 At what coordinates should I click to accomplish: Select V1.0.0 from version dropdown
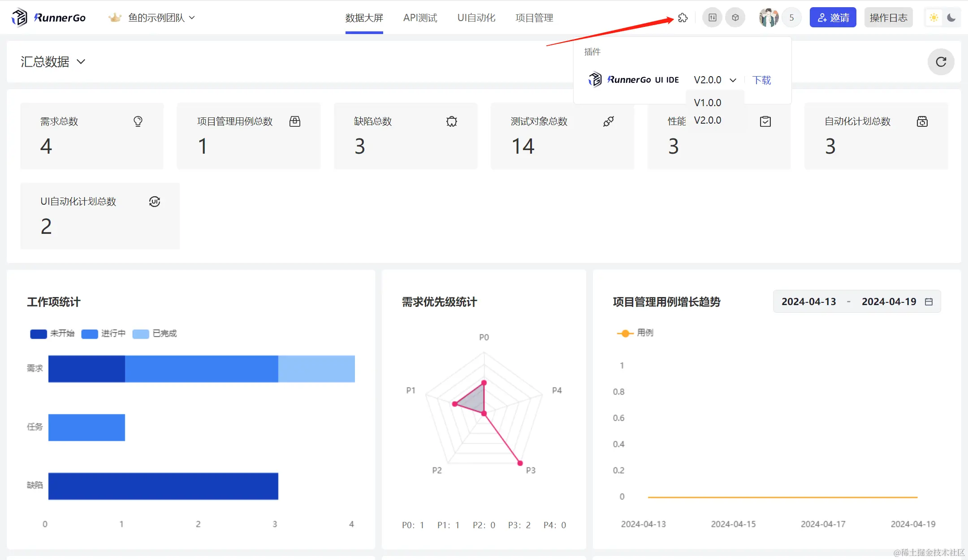(x=708, y=103)
